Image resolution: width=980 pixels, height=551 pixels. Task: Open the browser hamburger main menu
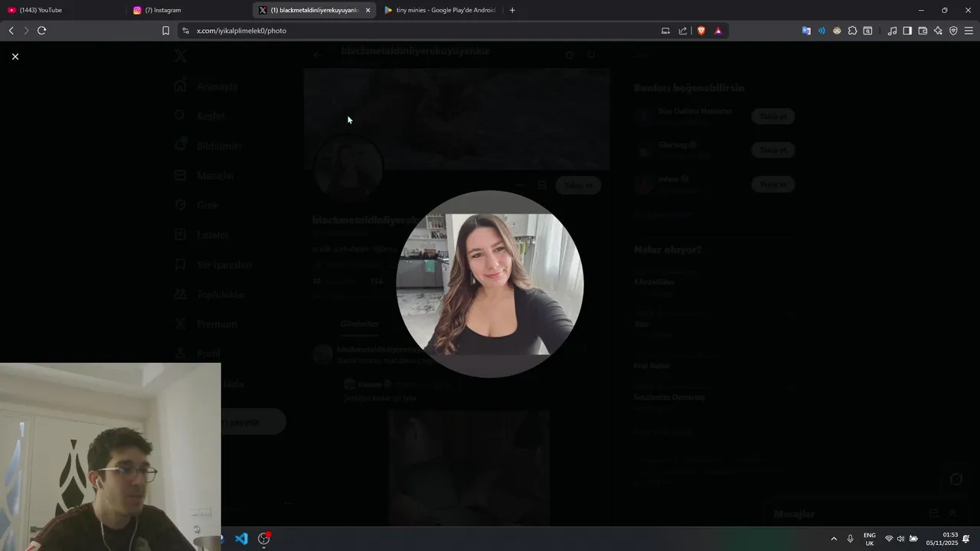(x=969, y=31)
